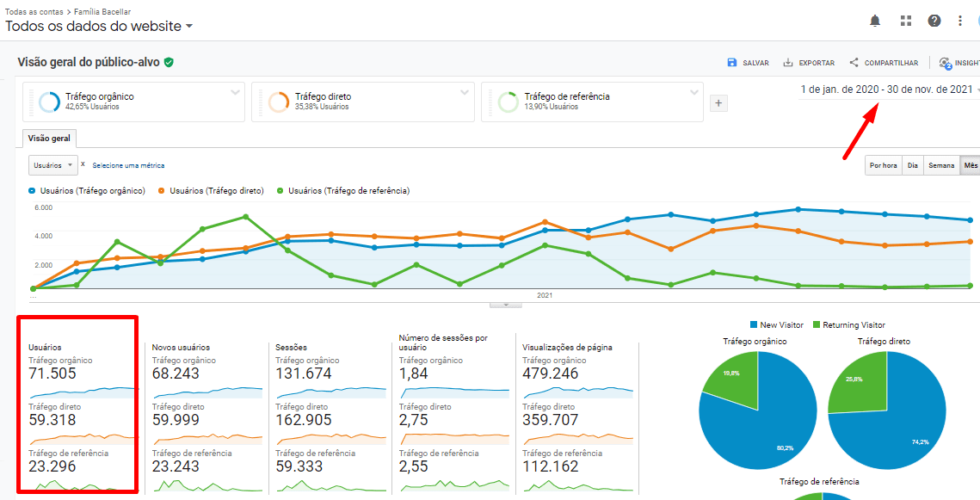Click the Selecione uma métrica link
This screenshot has width=980, height=500.
pos(128,165)
